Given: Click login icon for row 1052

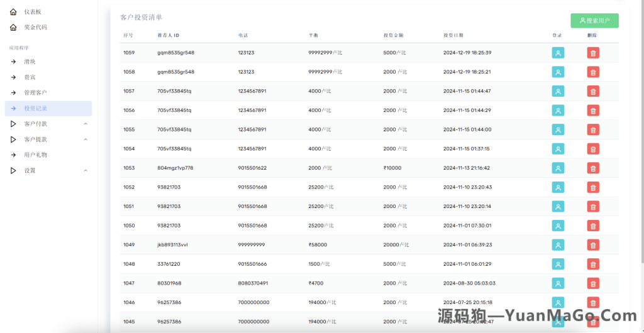Looking at the screenshot, I should coord(558,187).
